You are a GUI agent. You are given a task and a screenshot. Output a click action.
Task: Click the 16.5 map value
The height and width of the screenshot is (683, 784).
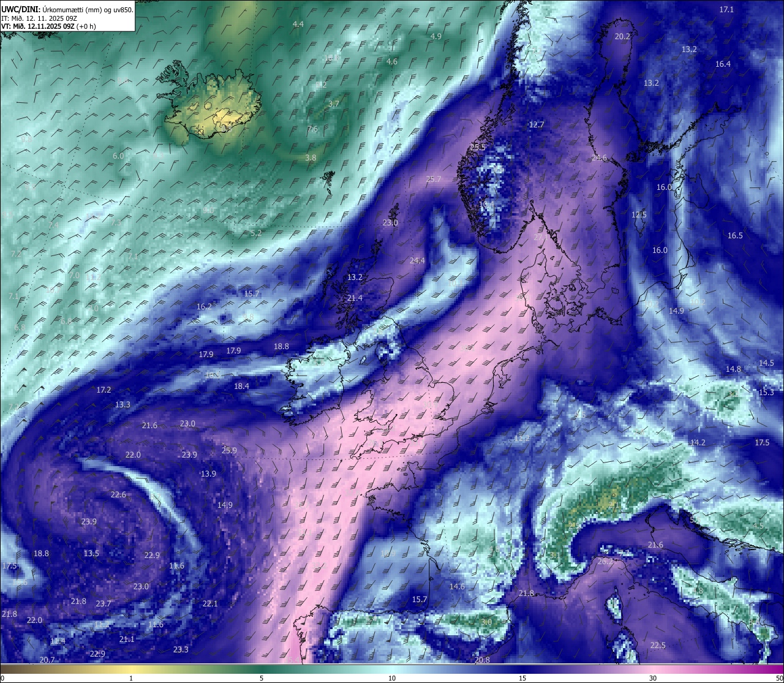point(735,236)
